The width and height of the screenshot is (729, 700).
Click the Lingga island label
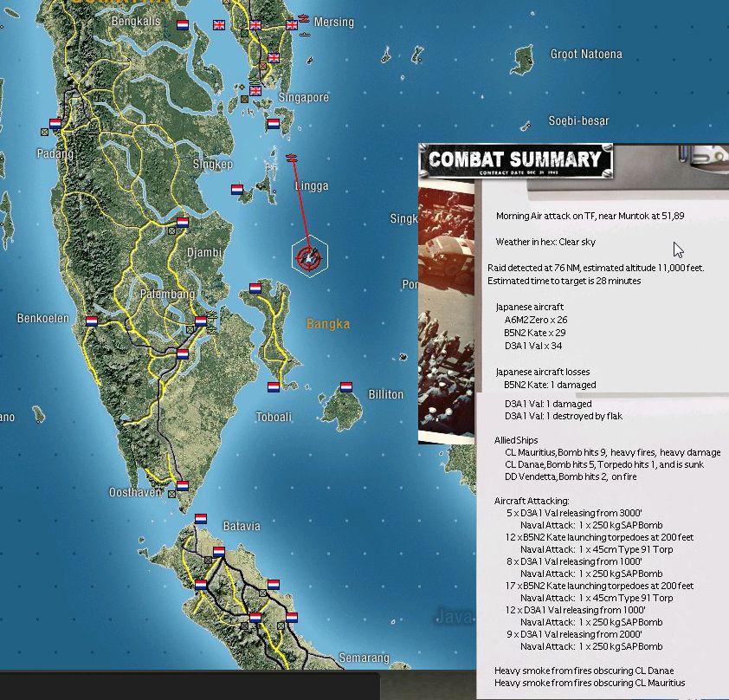312,186
